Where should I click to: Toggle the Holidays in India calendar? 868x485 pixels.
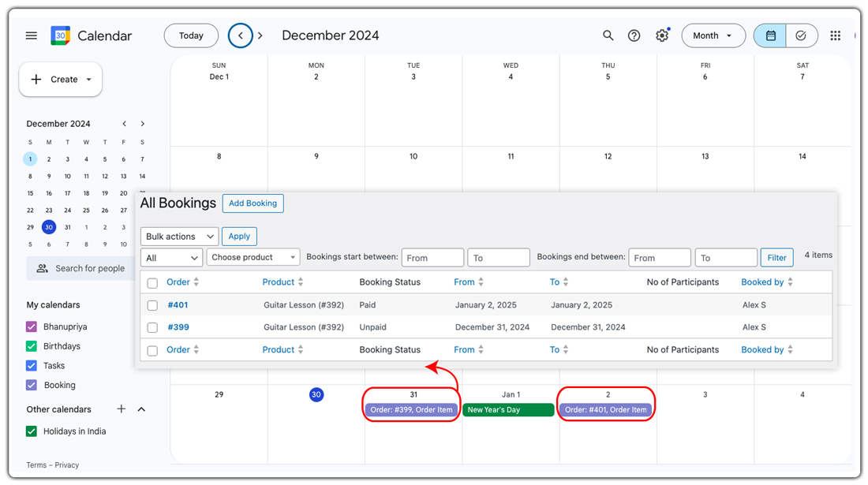pyautogui.click(x=30, y=432)
